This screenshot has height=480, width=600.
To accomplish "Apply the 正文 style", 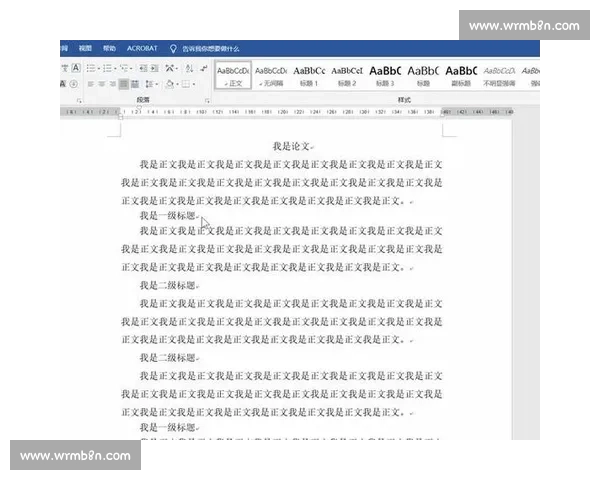I will click(233, 75).
